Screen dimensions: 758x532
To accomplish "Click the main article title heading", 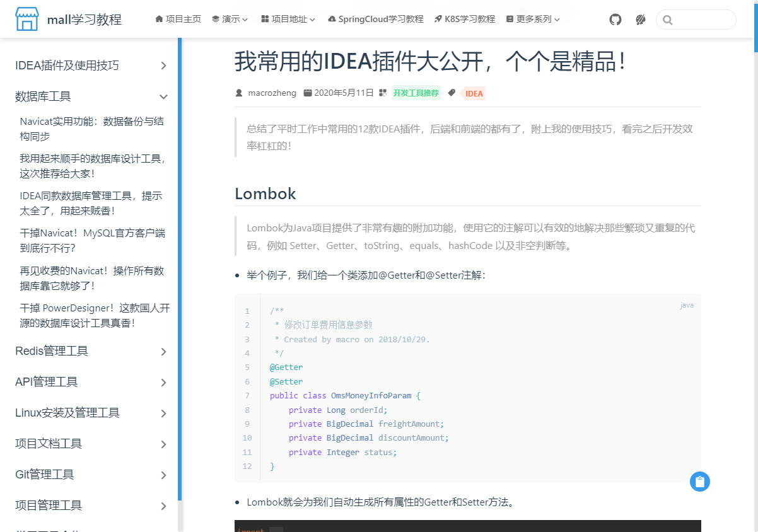I will (x=430, y=61).
